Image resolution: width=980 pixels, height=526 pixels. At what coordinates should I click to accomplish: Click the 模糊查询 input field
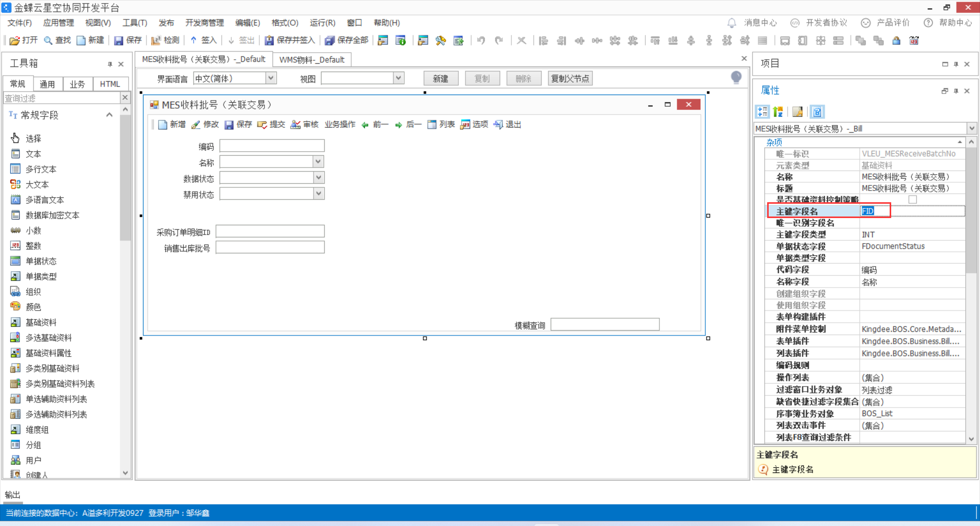click(605, 325)
